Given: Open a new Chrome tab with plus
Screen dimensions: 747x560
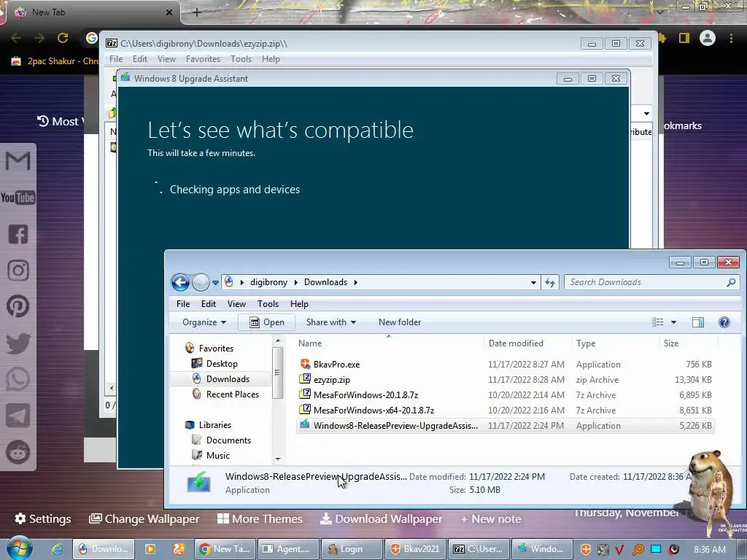Looking at the screenshot, I should click(197, 12).
